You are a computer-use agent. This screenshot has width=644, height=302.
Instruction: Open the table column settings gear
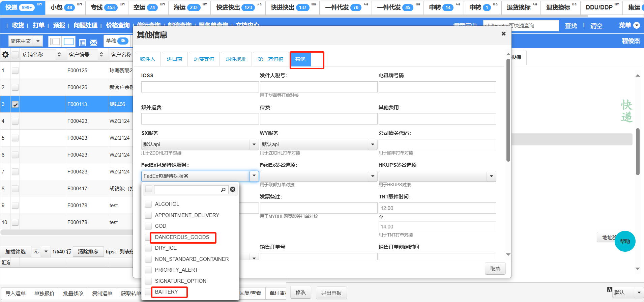5,54
